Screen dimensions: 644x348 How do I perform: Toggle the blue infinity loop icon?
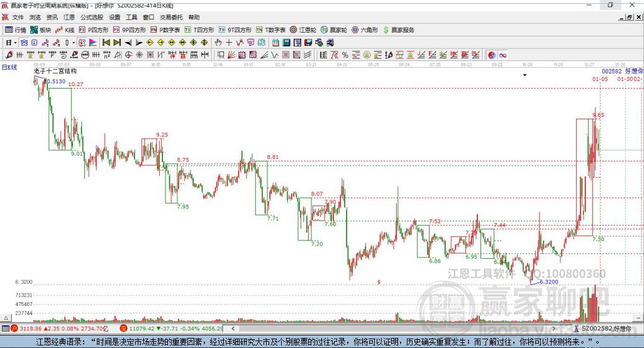[503, 55]
